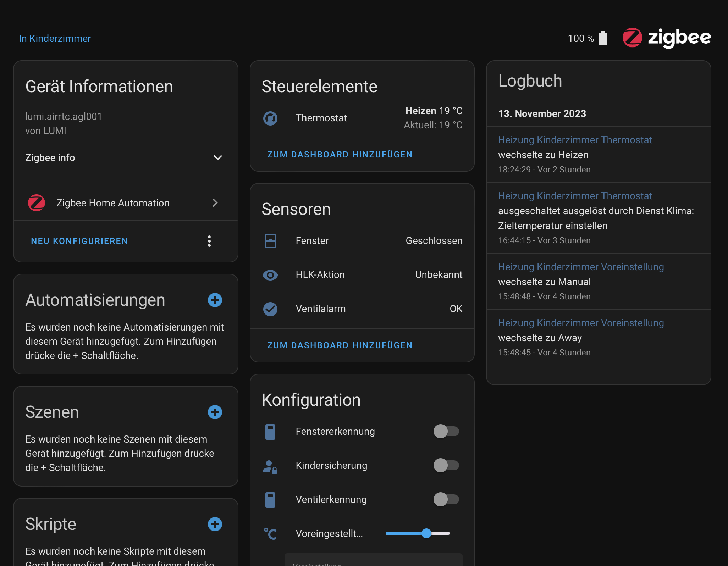This screenshot has height=566, width=728.
Task: Open the three-dot overflow menu
Action: coord(209,241)
